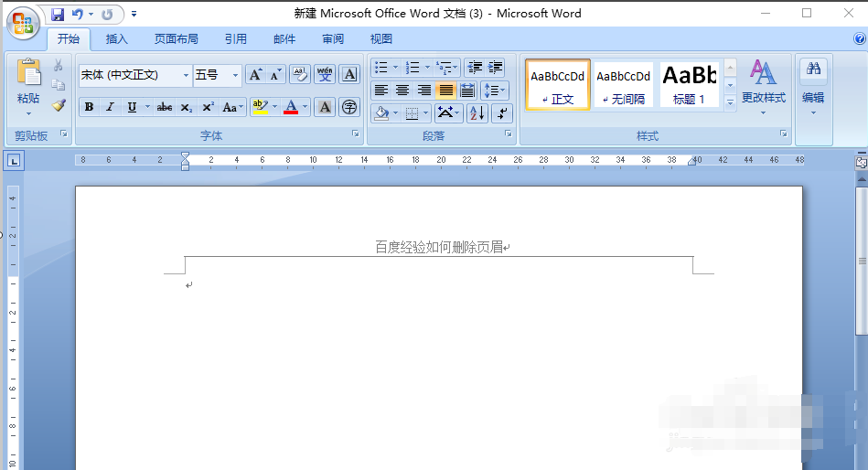Open the font size dropdown 五号
The height and width of the screenshot is (470, 868).
[235, 75]
